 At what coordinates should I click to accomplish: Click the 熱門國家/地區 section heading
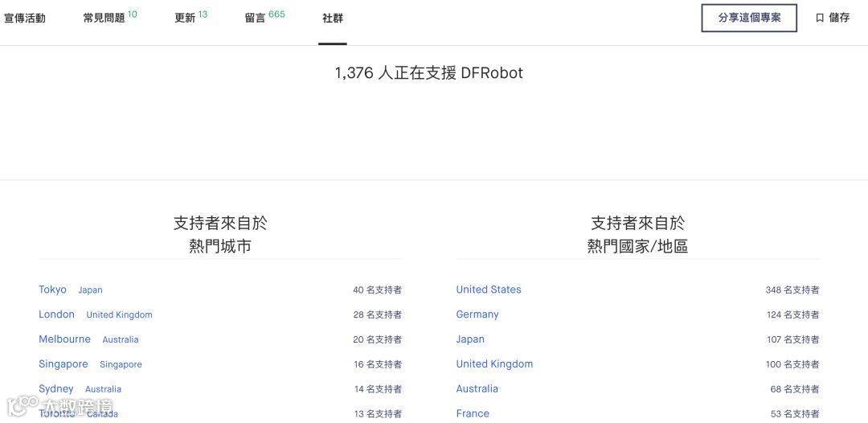pos(637,246)
